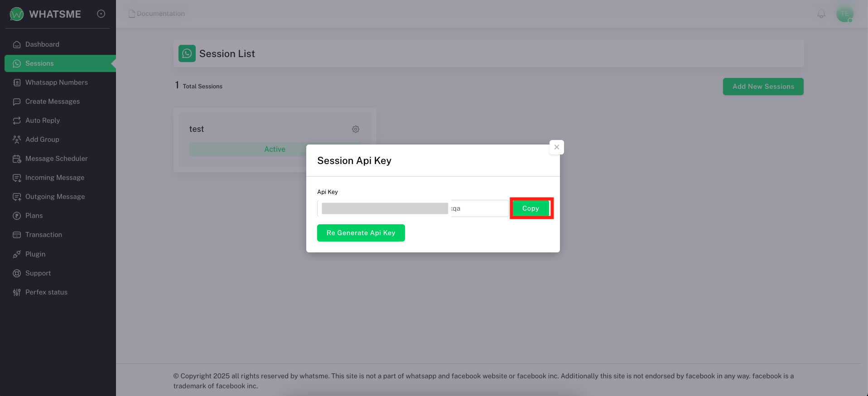This screenshot has width=868, height=396.
Task: Click Re Generate Api Key
Action: pyautogui.click(x=361, y=233)
